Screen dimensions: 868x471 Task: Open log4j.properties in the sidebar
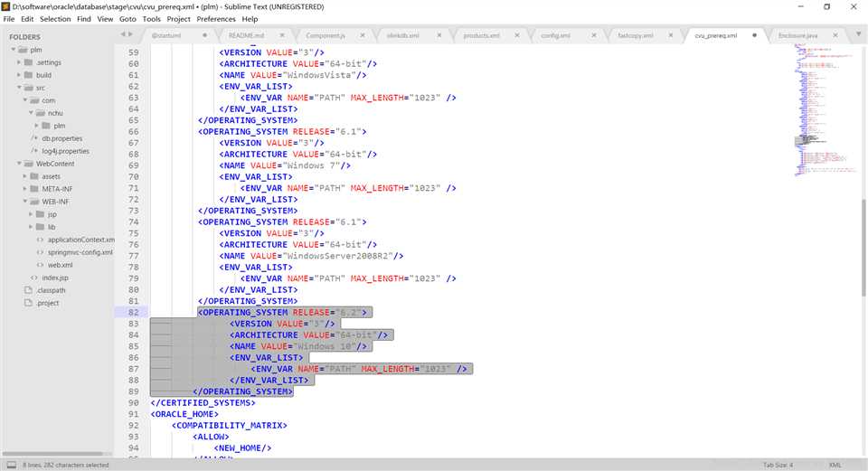pos(65,151)
